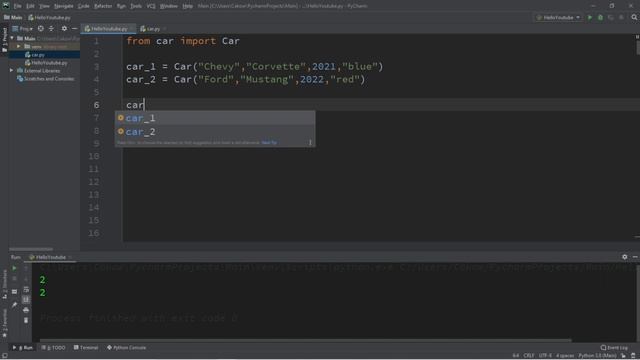The image size is (640, 360).
Task: Choose car_2 from the completion popup
Action: click(215, 131)
